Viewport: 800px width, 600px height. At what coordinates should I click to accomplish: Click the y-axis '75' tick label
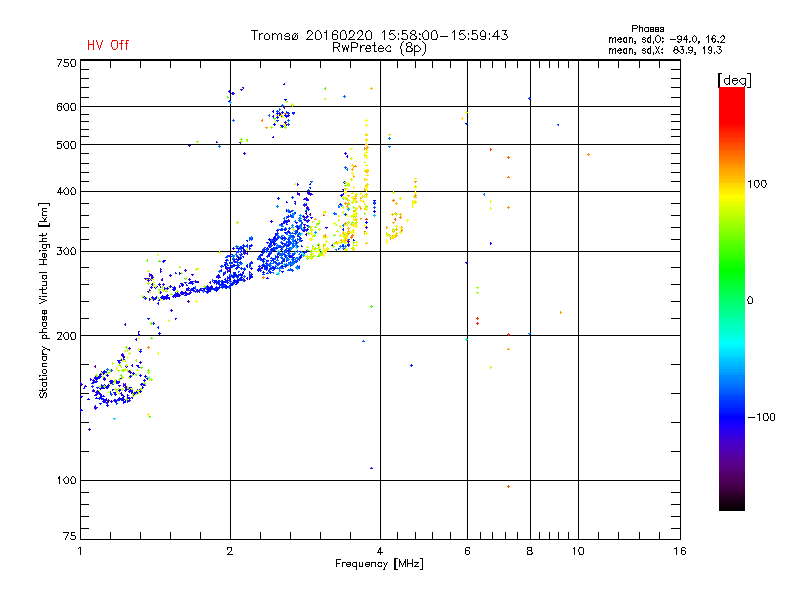point(70,536)
